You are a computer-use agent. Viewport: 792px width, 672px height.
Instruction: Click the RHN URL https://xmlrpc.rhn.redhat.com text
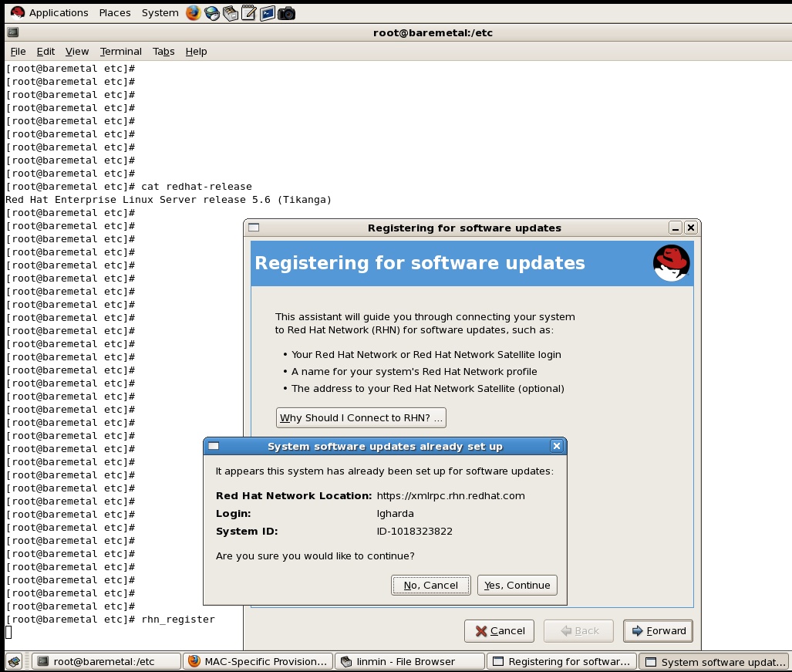(x=450, y=495)
